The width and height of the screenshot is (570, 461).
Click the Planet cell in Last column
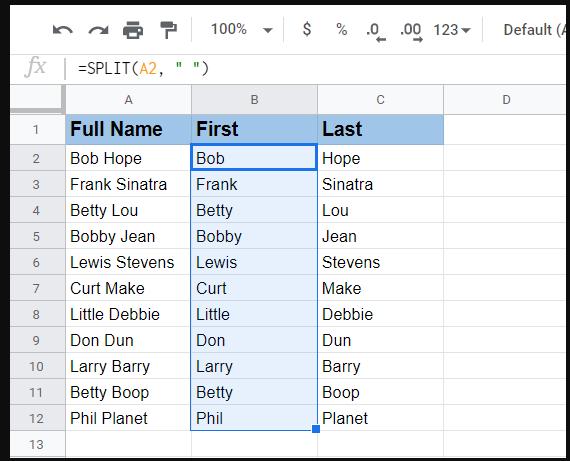[x=380, y=418]
